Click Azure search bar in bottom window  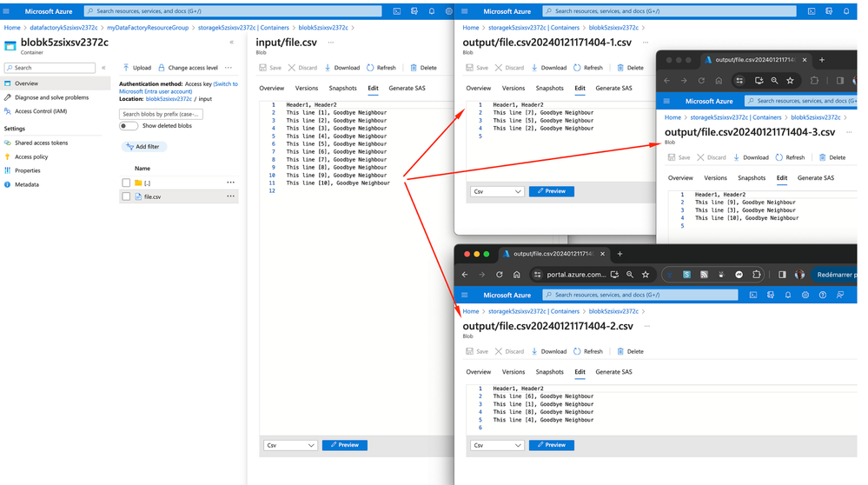tap(640, 296)
